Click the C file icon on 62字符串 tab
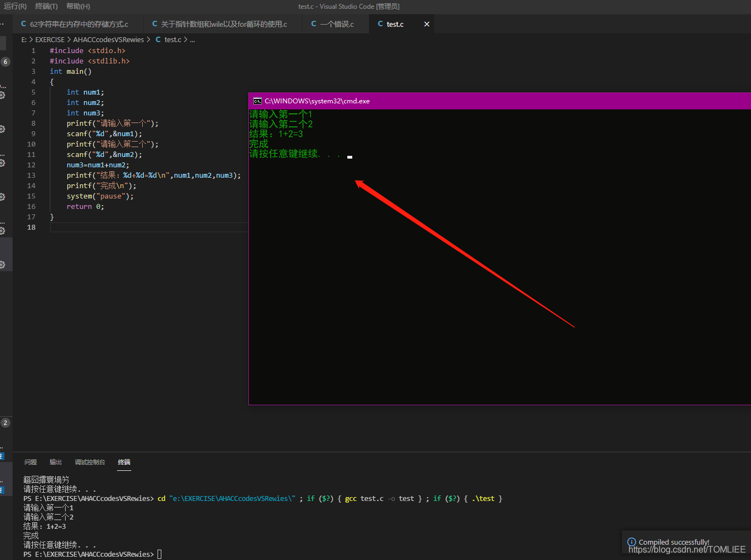This screenshot has width=751, height=560. (x=24, y=24)
